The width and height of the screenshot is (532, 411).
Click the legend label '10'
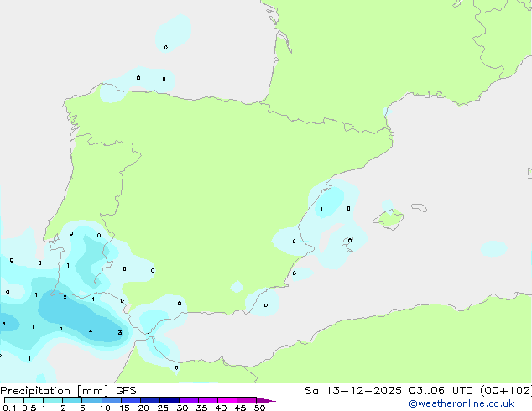(105, 408)
